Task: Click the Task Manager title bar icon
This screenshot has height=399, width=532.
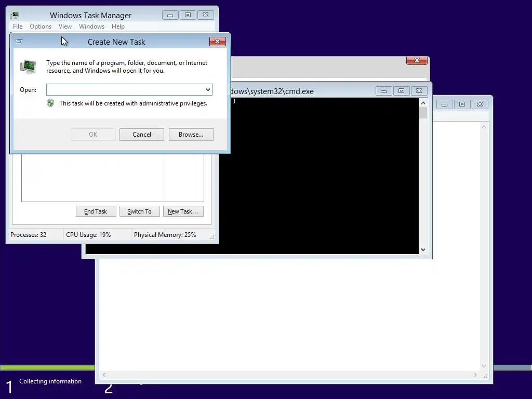Action: click(14, 15)
